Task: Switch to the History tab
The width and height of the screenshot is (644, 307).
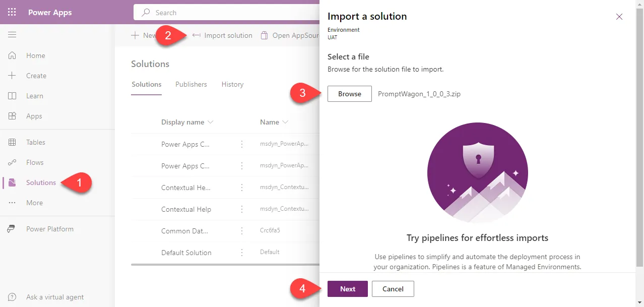Action: point(232,84)
